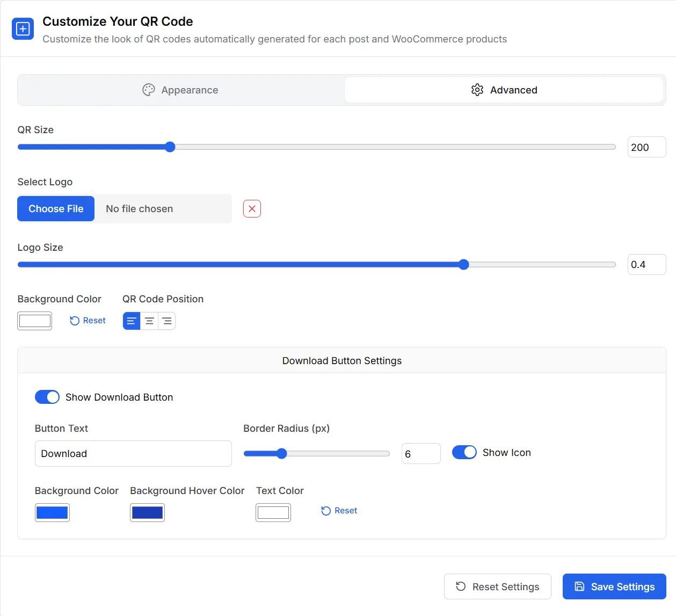Click the Logo Size slider handle
Image resolution: width=676 pixels, height=616 pixels.
pos(464,264)
